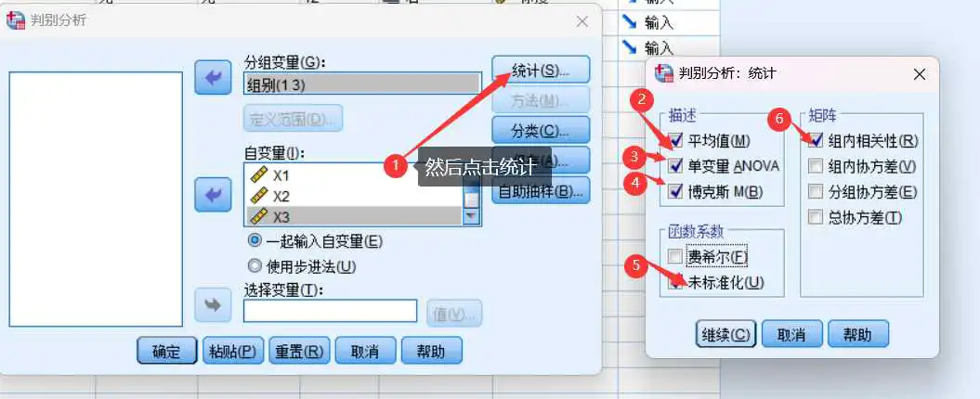Select the 使用步进法(U) radio button
Screen dimensions: 980x399
tap(255, 266)
